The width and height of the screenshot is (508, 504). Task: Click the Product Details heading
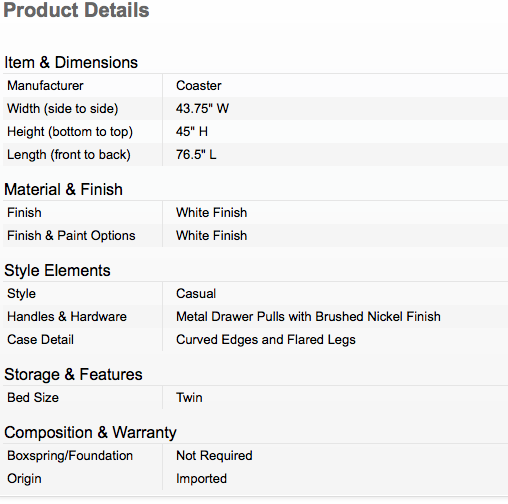tap(76, 10)
